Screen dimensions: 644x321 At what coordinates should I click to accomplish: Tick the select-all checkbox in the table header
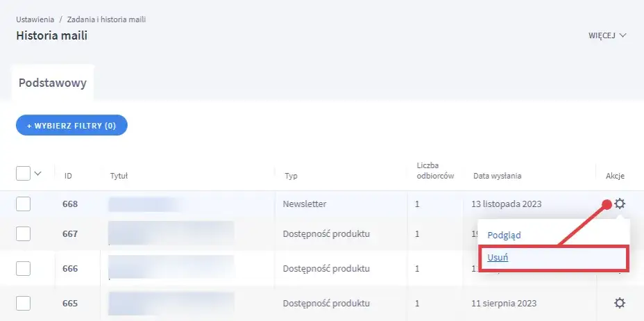(23, 174)
